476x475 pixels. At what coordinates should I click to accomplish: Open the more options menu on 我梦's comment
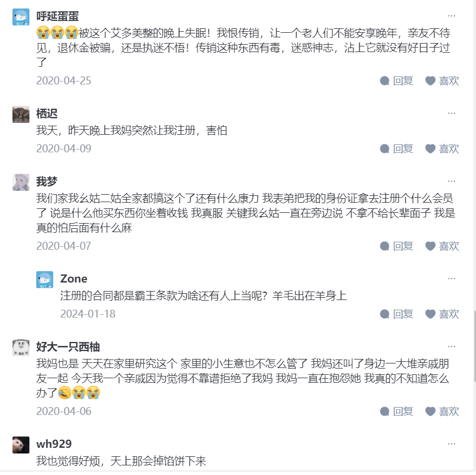[451, 180]
